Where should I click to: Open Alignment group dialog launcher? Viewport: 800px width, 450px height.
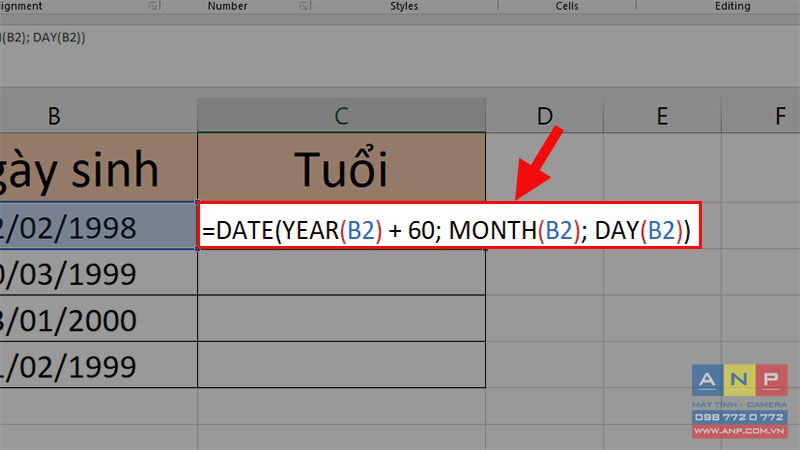pyautogui.click(x=153, y=6)
